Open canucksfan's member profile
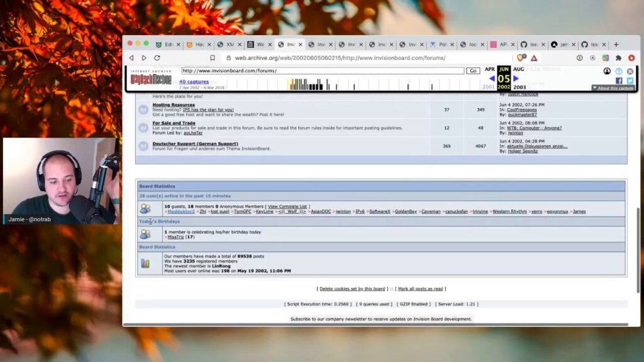The image size is (644, 362). (457, 211)
